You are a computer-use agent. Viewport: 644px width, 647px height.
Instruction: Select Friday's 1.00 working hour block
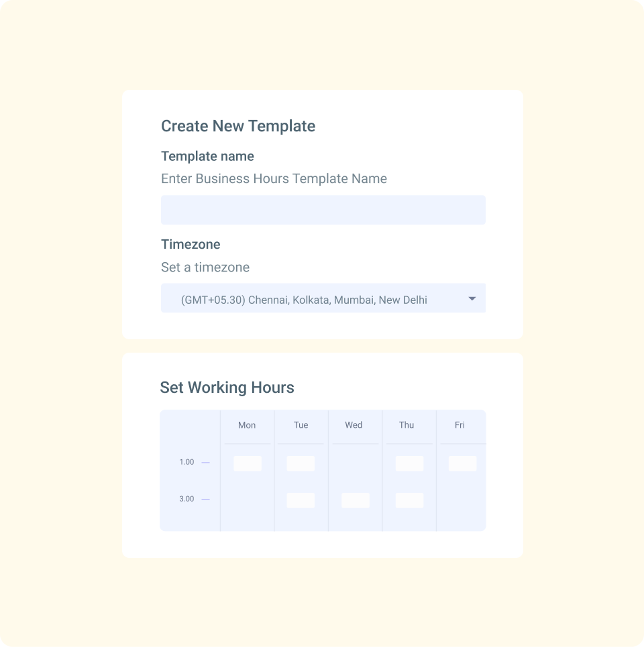click(x=461, y=463)
